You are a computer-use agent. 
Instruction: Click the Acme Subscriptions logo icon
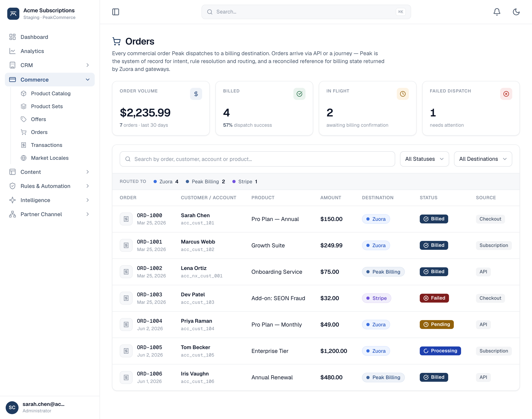tap(13, 14)
